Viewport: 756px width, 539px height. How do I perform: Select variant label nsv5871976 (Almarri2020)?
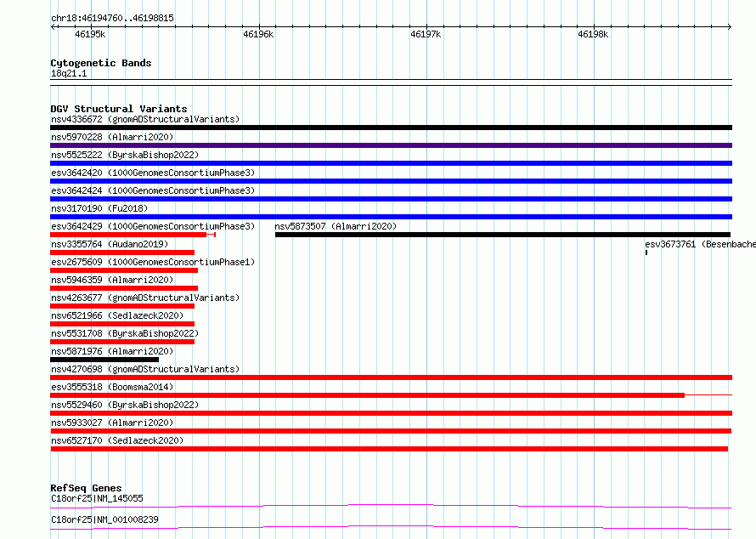pyautogui.click(x=112, y=351)
